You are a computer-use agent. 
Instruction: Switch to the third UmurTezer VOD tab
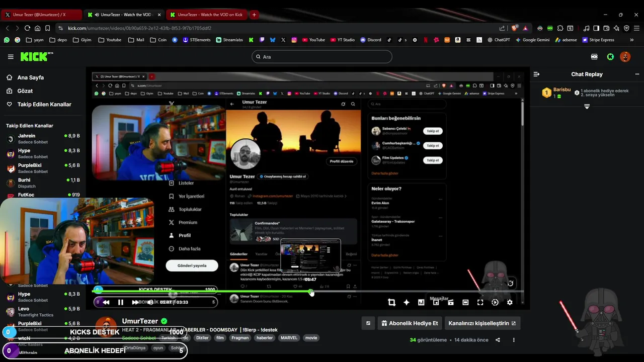[x=206, y=15]
